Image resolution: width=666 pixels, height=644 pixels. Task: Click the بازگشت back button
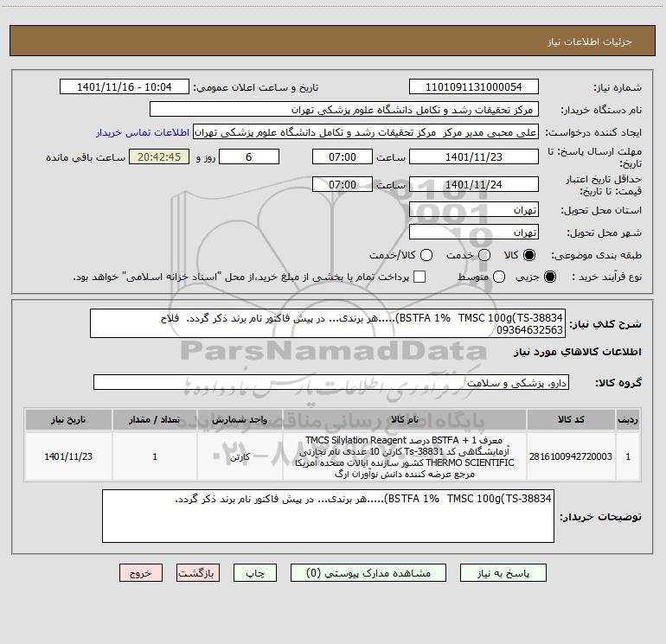(x=198, y=573)
